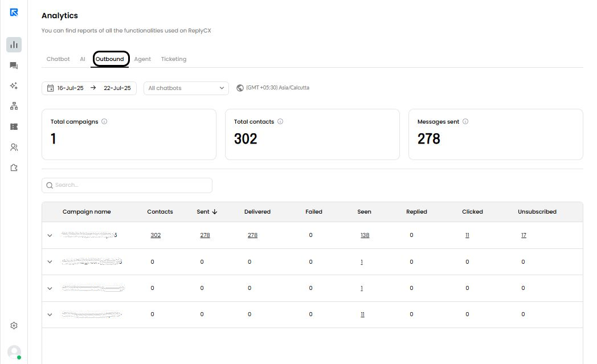Expand the campaign row with 11 seen
This screenshot has width=597, height=364.
coord(50,314)
